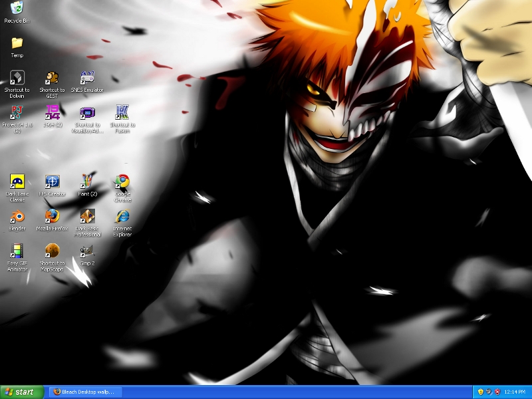532x399 pixels.
Task: Click the gray globe tray icon
Action: point(489,392)
